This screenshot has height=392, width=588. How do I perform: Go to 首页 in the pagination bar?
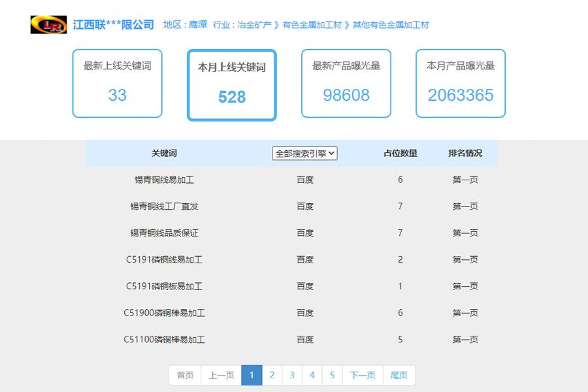[184, 375]
